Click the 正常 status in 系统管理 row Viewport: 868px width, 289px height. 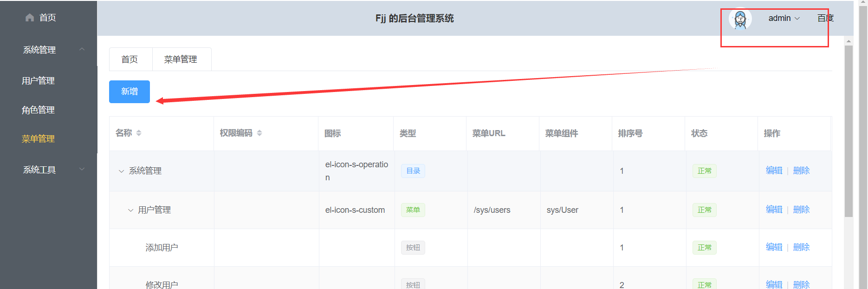point(704,171)
